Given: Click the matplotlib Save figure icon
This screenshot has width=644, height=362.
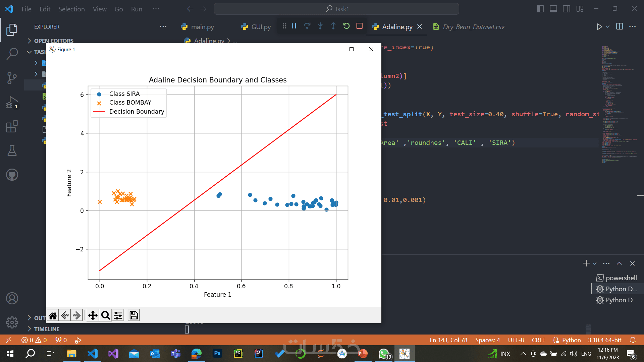Looking at the screenshot, I should (x=133, y=315).
